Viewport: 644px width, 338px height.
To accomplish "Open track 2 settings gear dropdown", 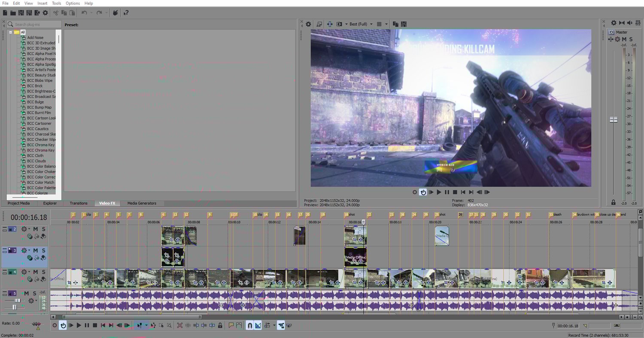I will pyautogui.click(x=29, y=229).
